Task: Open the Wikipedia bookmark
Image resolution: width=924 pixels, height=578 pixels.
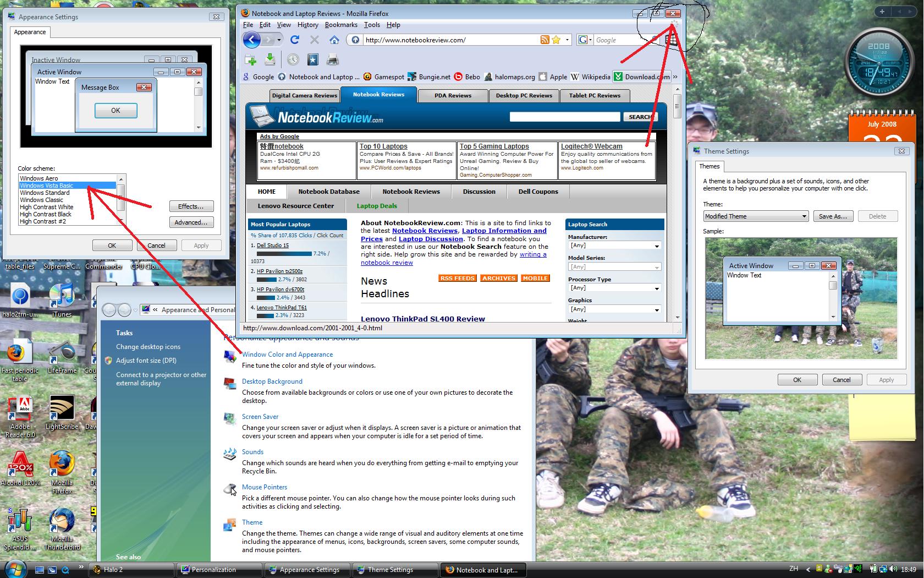Action: (x=591, y=77)
